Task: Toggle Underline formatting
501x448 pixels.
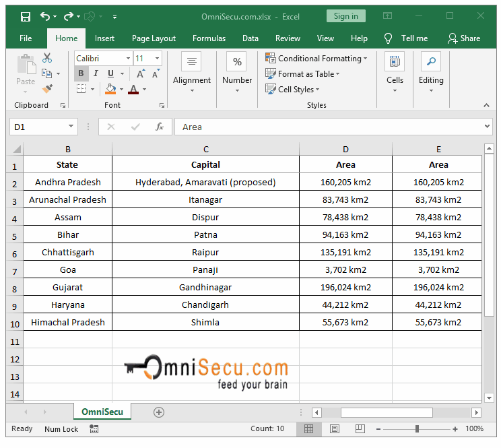Action: click(110, 74)
